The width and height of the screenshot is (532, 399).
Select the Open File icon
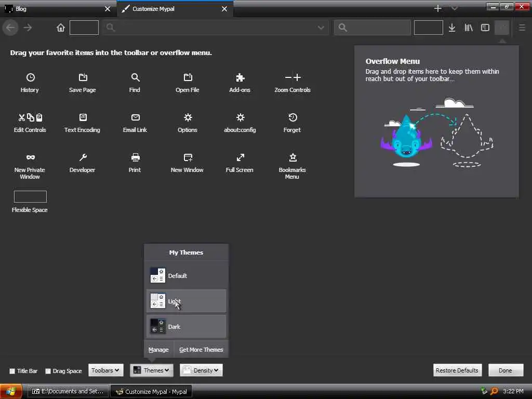188,78
